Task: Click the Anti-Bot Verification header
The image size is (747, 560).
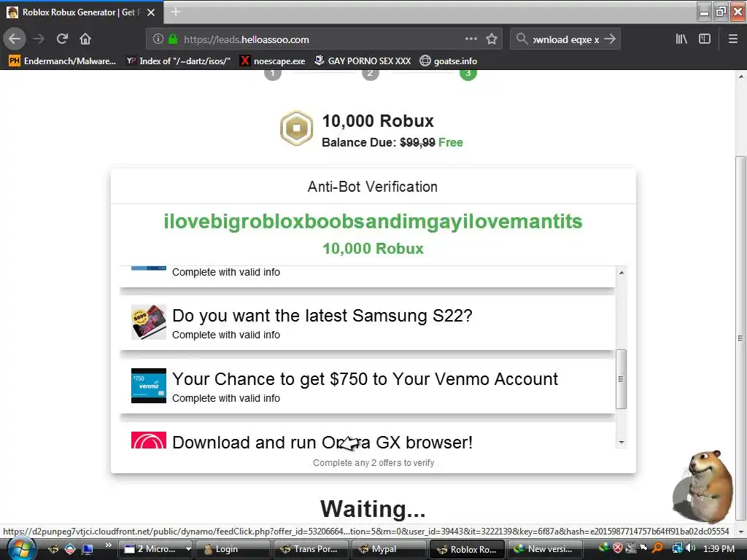Action: (x=373, y=187)
